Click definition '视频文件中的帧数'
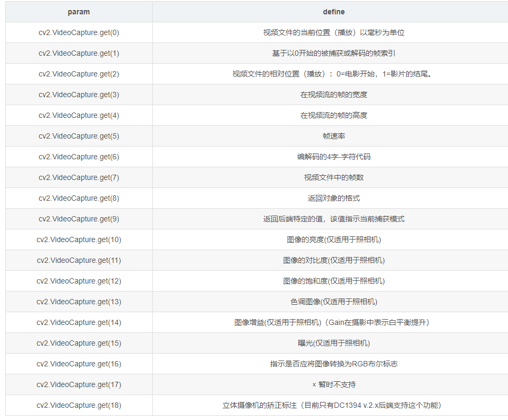Screen dimensions: 508x420 pyautogui.click(x=334, y=178)
